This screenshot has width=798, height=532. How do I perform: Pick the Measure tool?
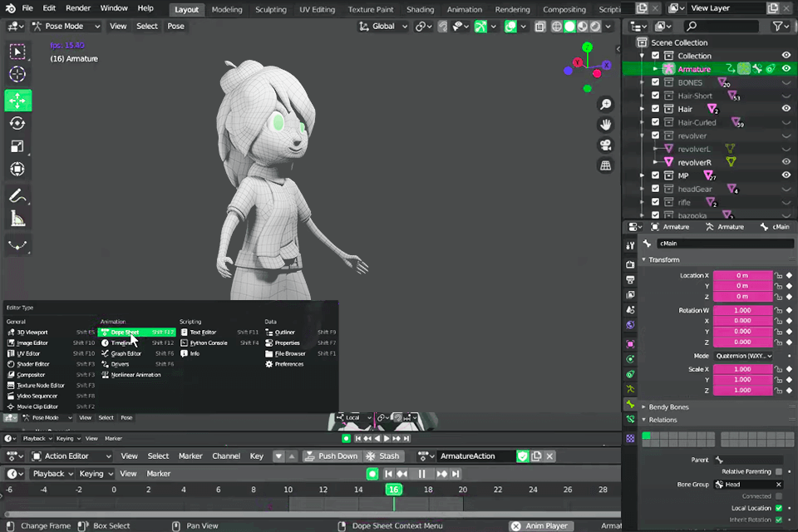(x=17, y=219)
